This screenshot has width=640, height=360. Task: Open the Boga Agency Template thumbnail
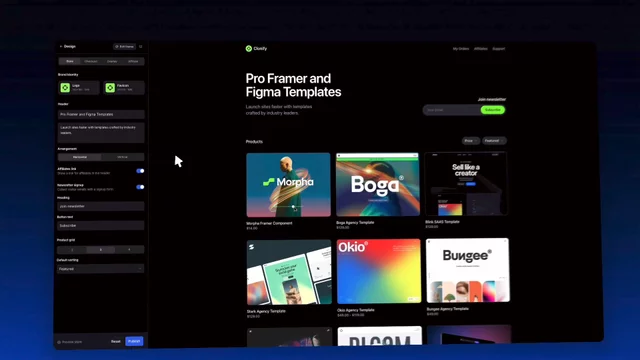378,184
